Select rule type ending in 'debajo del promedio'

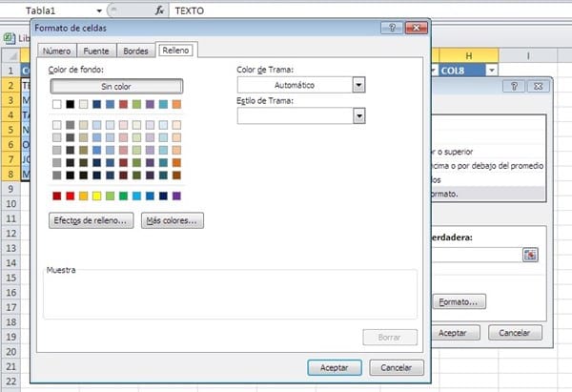(488, 166)
